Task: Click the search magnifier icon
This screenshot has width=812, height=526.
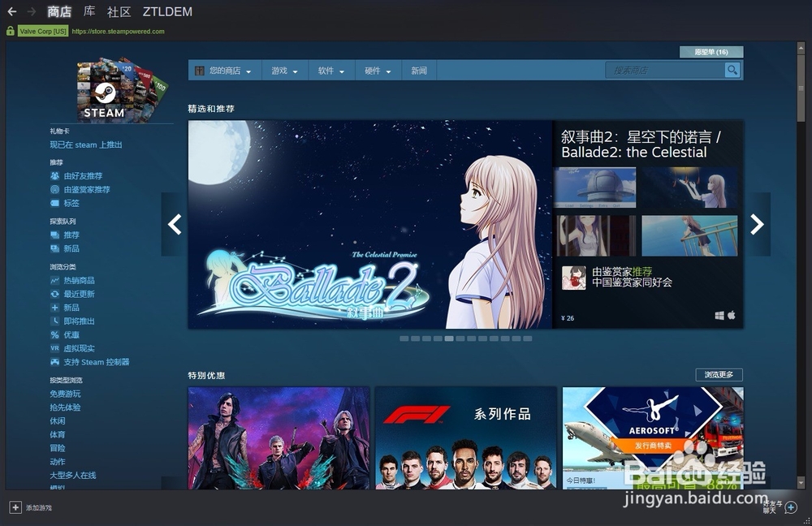Action: tap(732, 70)
